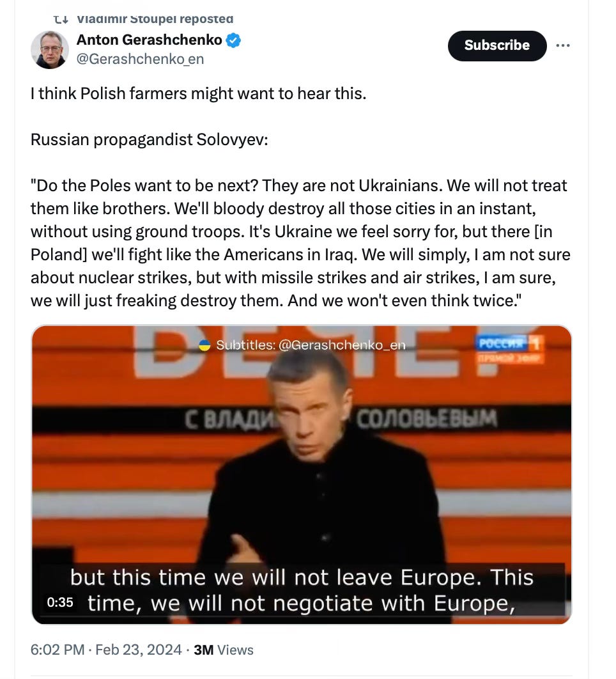Click the Ukraine flag icon in the video
616x679 pixels.
pos(204,345)
